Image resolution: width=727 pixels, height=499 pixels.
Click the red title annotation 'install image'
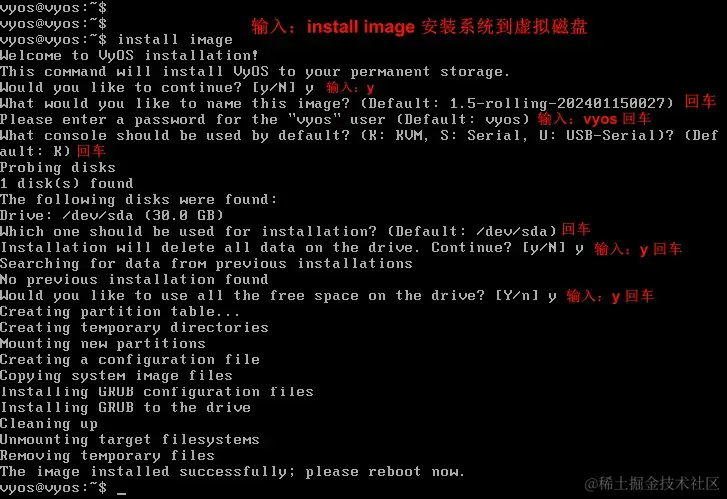point(361,27)
